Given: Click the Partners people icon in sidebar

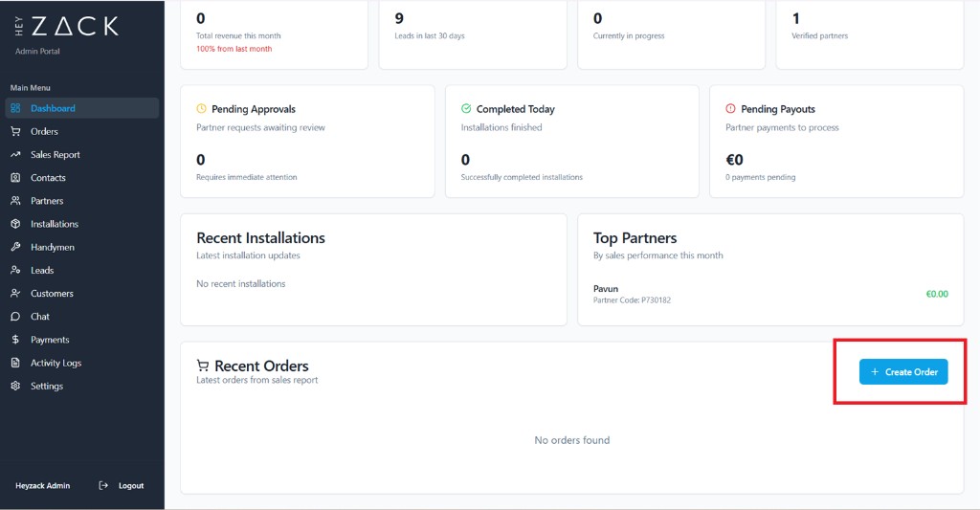Looking at the screenshot, I should (15, 201).
